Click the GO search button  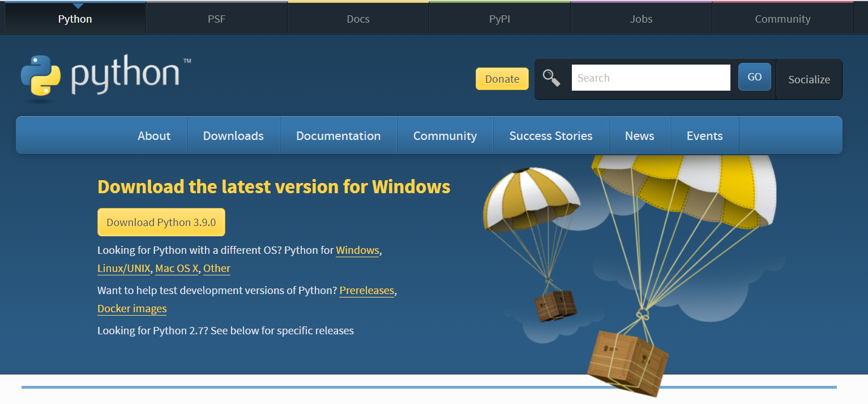tap(755, 77)
